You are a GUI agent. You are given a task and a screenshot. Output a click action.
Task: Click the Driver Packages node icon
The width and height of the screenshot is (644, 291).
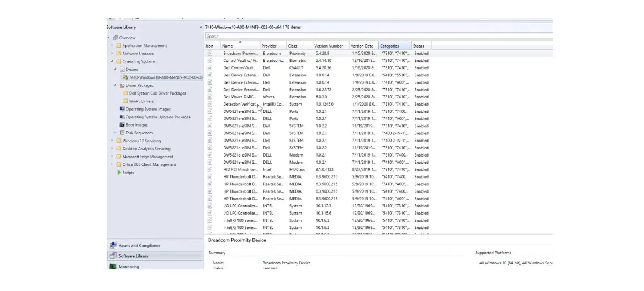pos(122,86)
